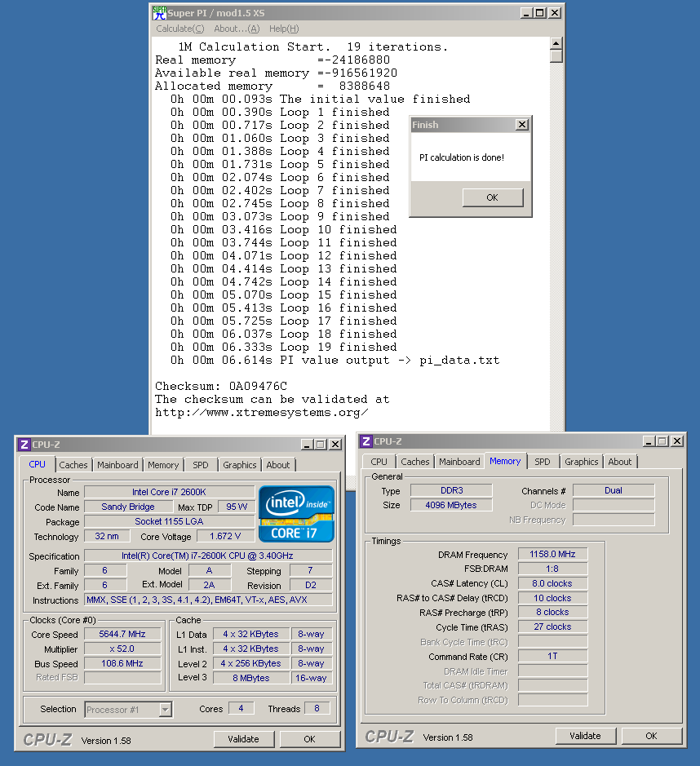The image size is (700, 766).
Task: Click the Core Voltage value '1.672 V'
Action: (x=225, y=537)
